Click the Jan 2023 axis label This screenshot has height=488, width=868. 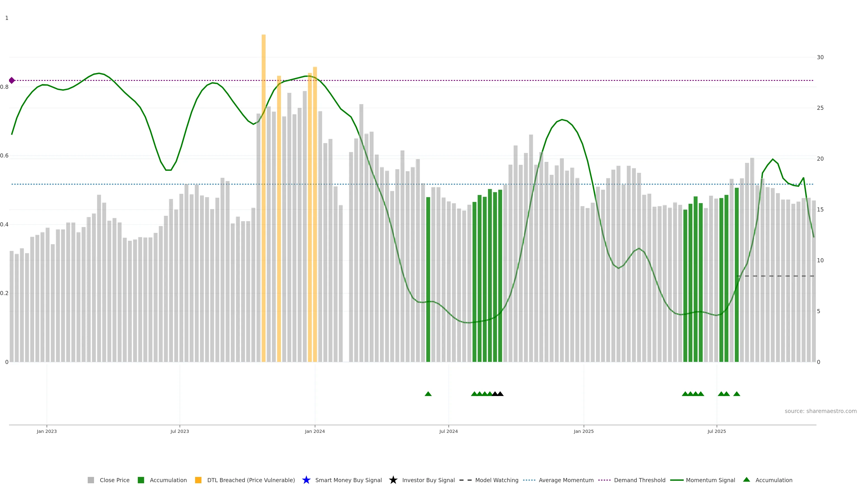47,431
